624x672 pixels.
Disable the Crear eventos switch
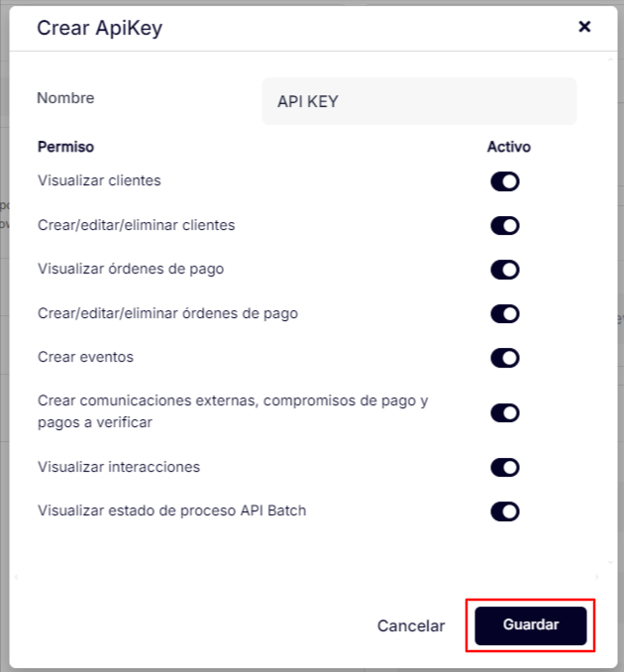click(505, 358)
